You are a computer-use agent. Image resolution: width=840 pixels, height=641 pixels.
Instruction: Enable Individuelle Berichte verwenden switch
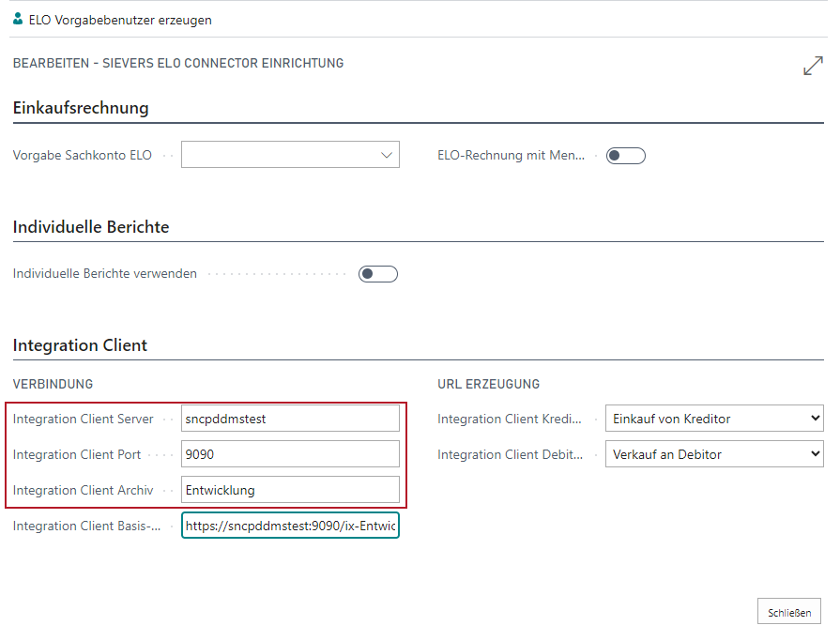click(378, 274)
